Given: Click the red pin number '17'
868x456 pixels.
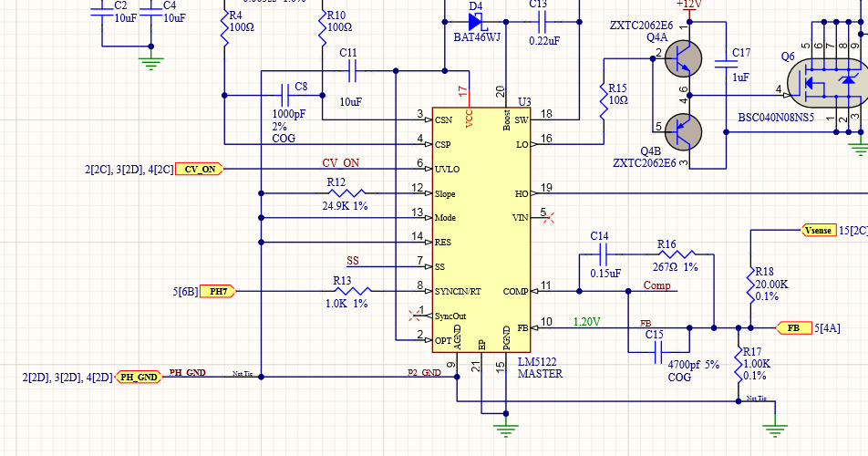Looking at the screenshot, I should click(463, 92).
